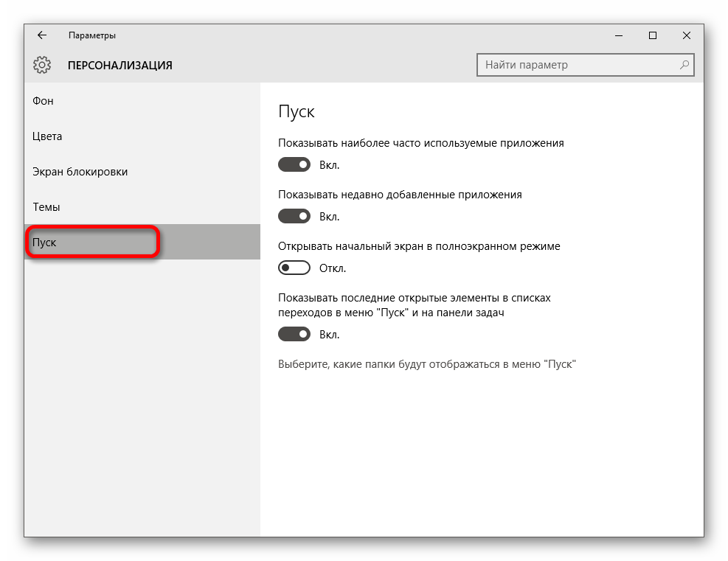Click the ПЕРСОНАЛИЗАЦИЯ header title
Screen dimensions: 728x561
pyautogui.click(x=120, y=66)
